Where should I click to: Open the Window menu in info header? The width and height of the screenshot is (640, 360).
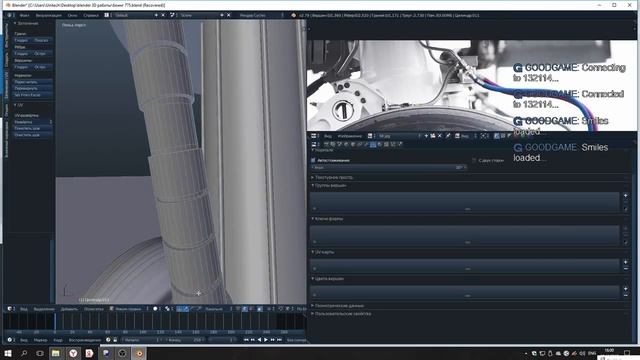pyautogui.click(x=72, y=15)
